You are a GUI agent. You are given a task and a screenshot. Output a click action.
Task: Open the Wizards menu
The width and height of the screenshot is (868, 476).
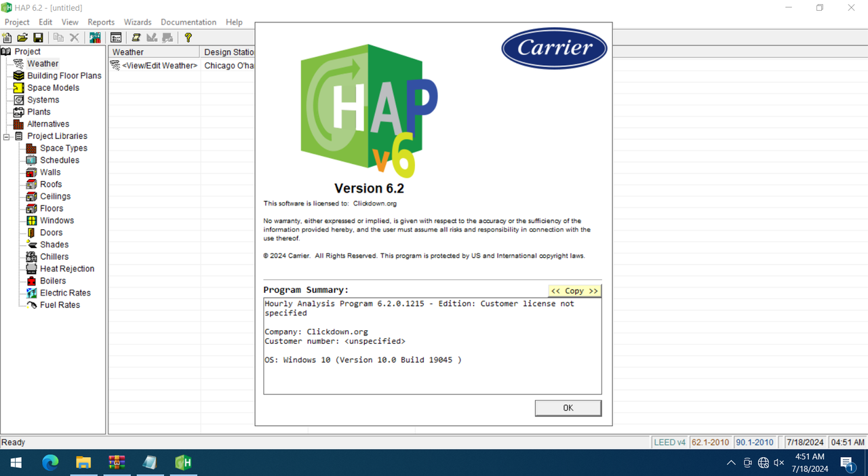[138, 22]
